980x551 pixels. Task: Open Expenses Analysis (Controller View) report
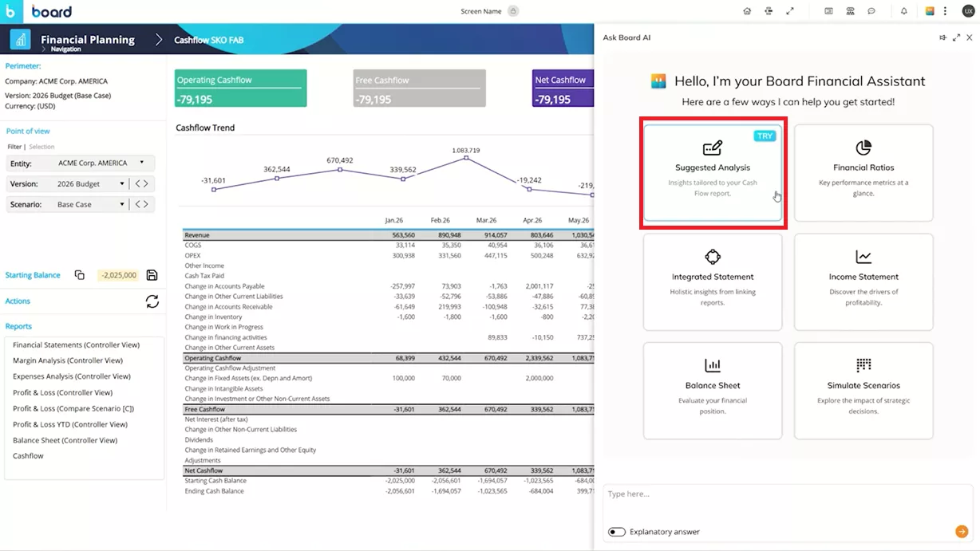tap(72, 376)
